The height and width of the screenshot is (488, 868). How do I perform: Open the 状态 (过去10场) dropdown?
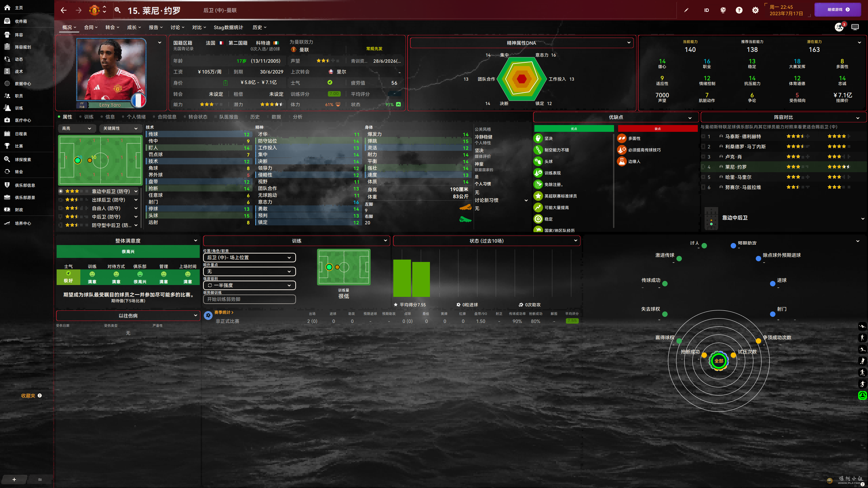coord(487,241)
